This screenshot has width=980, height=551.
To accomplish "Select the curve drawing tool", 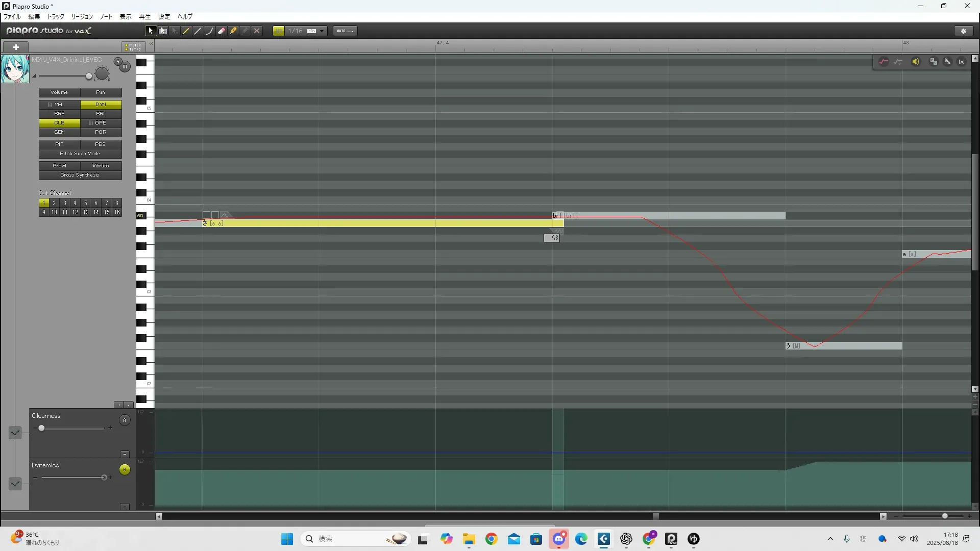I will (209, 31).
